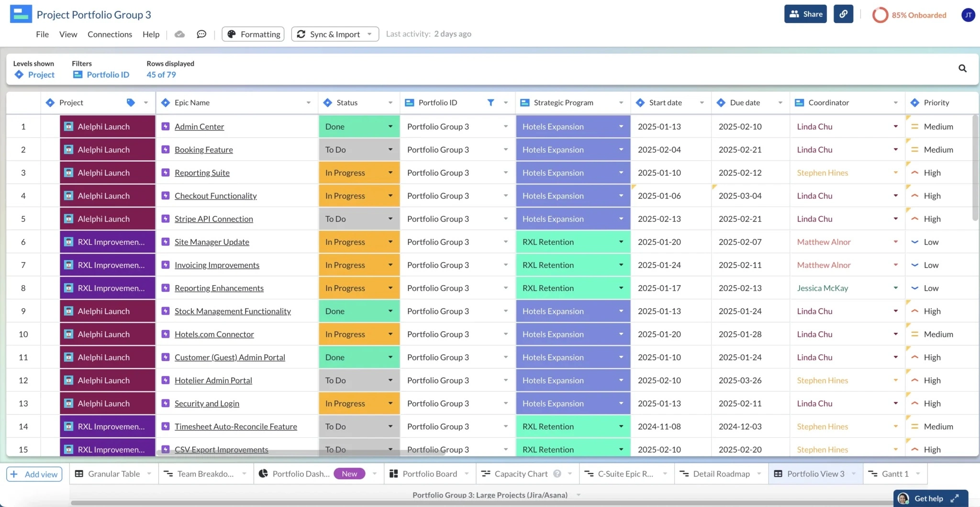Open the Epic Name column menu arrow

point(309,102)
